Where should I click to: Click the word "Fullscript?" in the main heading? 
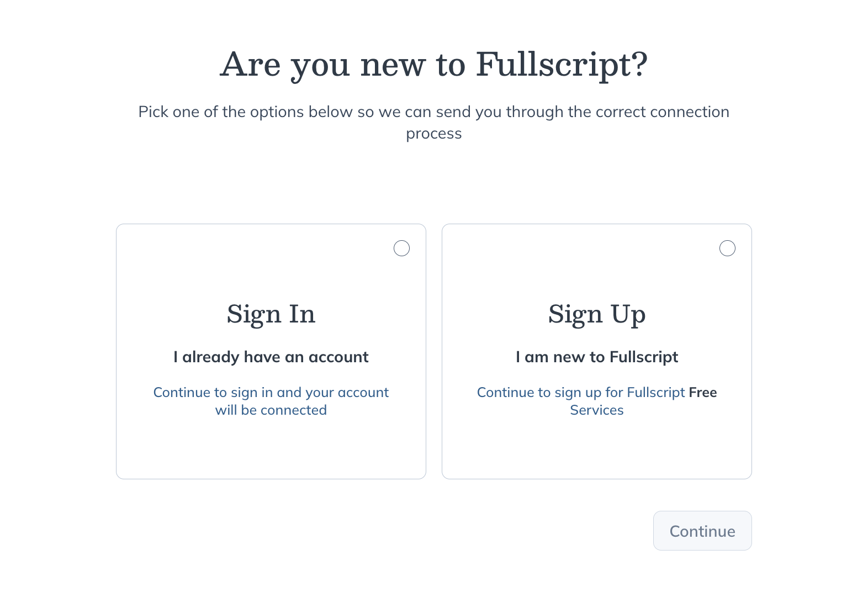coord(561,65)
